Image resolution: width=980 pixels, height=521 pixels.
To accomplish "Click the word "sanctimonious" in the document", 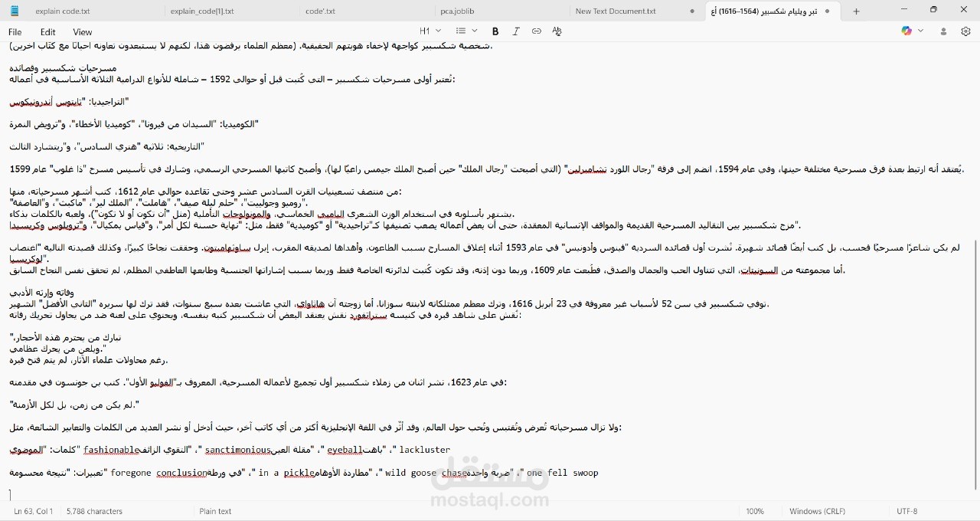I will tap(237, 450).
